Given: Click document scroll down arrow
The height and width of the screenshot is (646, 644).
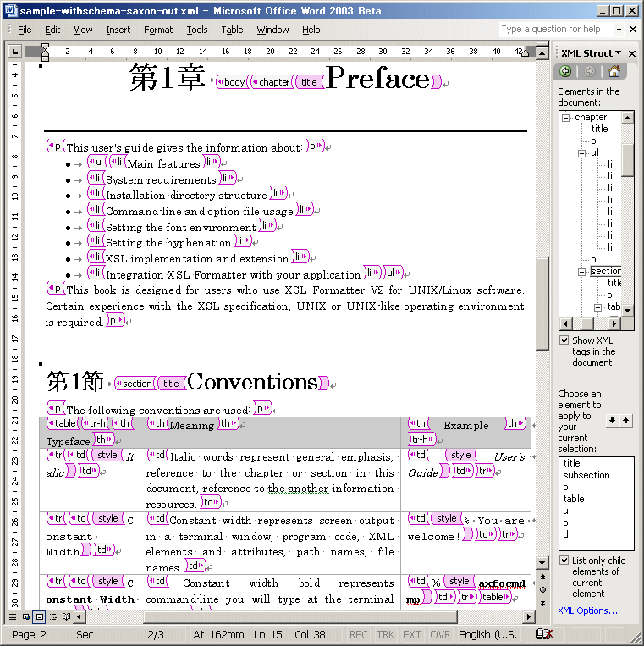Looking at the screenshot, I should pos(542,563).
